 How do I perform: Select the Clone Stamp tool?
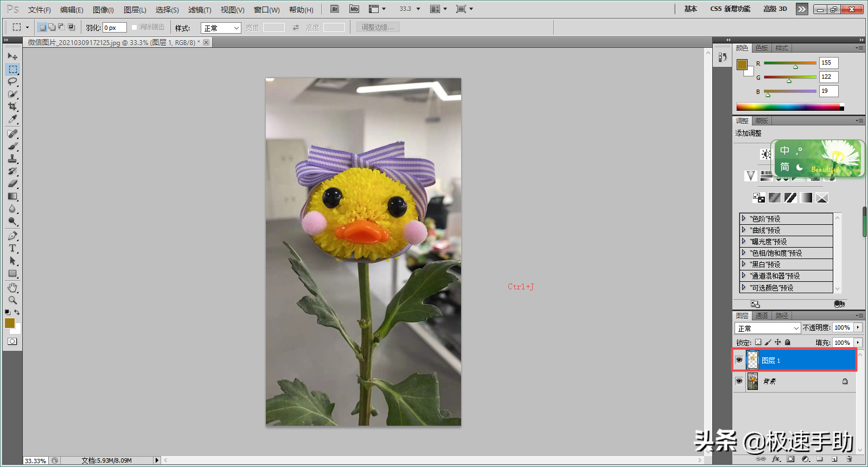[x=12, y=159]
